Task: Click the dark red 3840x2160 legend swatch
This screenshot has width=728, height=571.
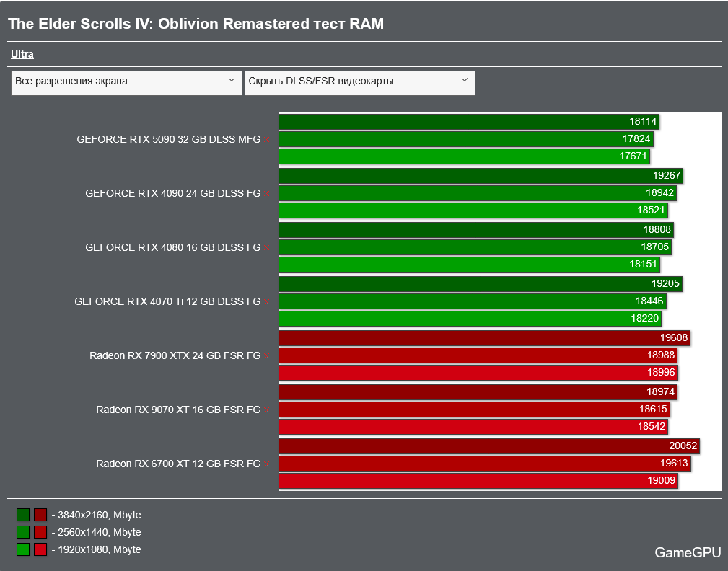Action: click(40, 515)
